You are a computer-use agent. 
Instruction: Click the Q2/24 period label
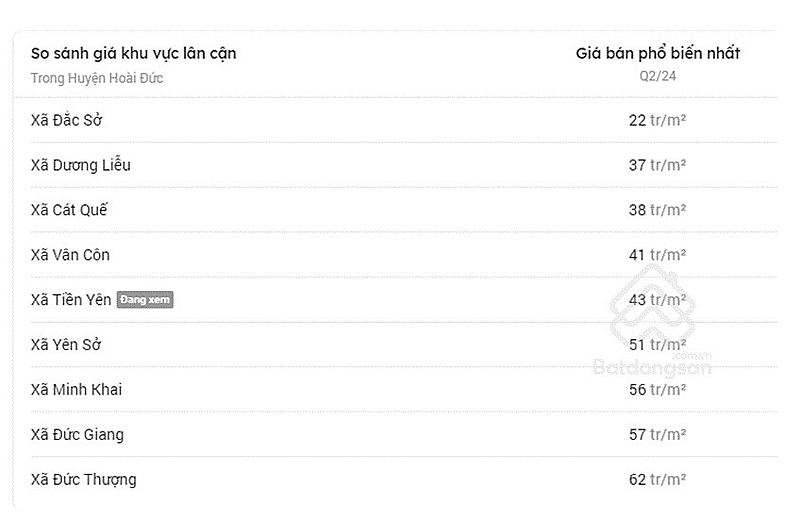[x=658, y=76]
